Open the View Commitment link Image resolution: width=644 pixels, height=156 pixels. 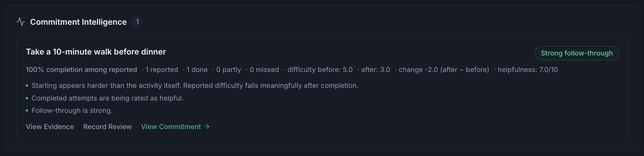point(175,127)
